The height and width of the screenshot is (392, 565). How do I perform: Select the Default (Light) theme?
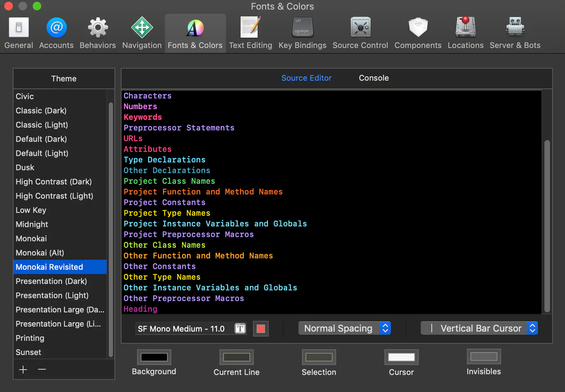click(x=60, y=153)
